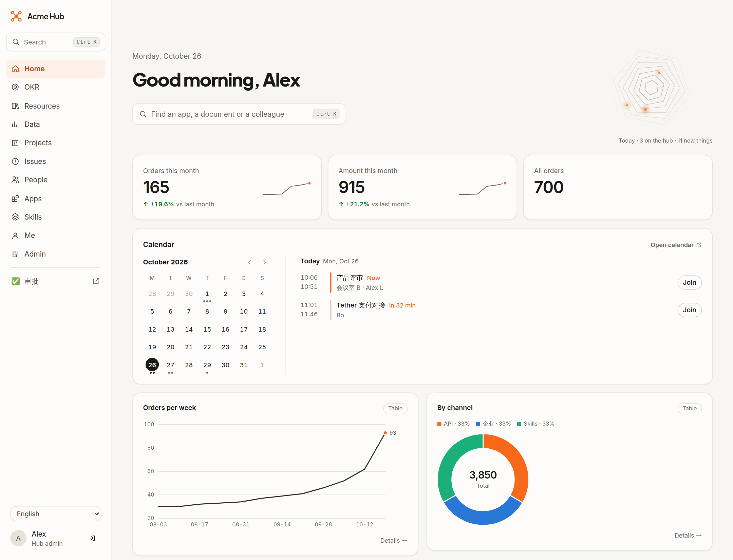
Task: Select October 27 in the calendar
Action: 170,365
